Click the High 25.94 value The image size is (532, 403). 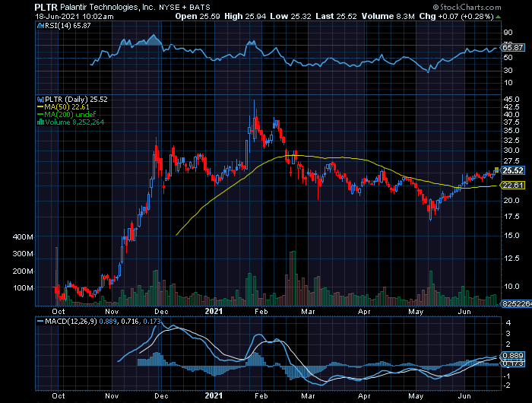coord(245,16)
